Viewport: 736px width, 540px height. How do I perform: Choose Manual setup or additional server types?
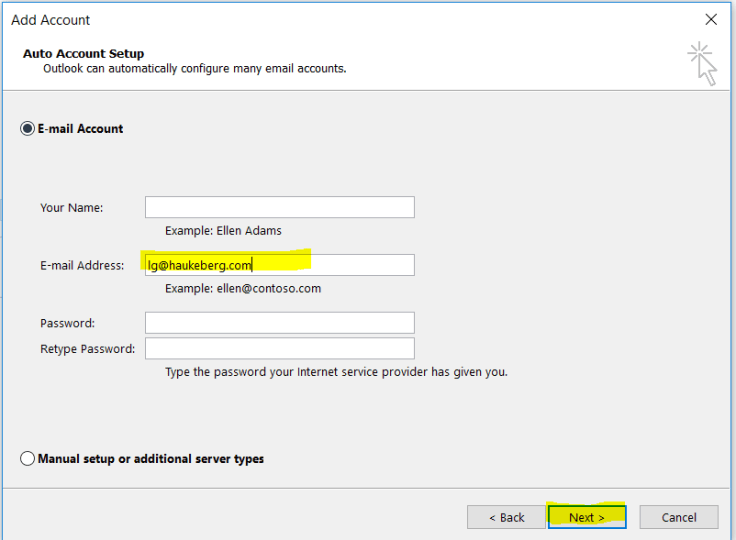[27, 459]
